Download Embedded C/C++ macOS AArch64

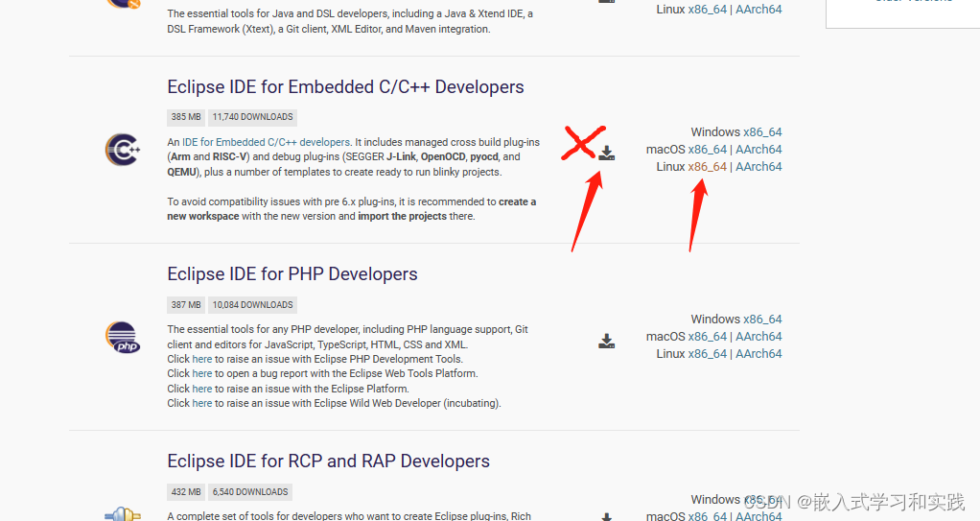coord(758,150)
